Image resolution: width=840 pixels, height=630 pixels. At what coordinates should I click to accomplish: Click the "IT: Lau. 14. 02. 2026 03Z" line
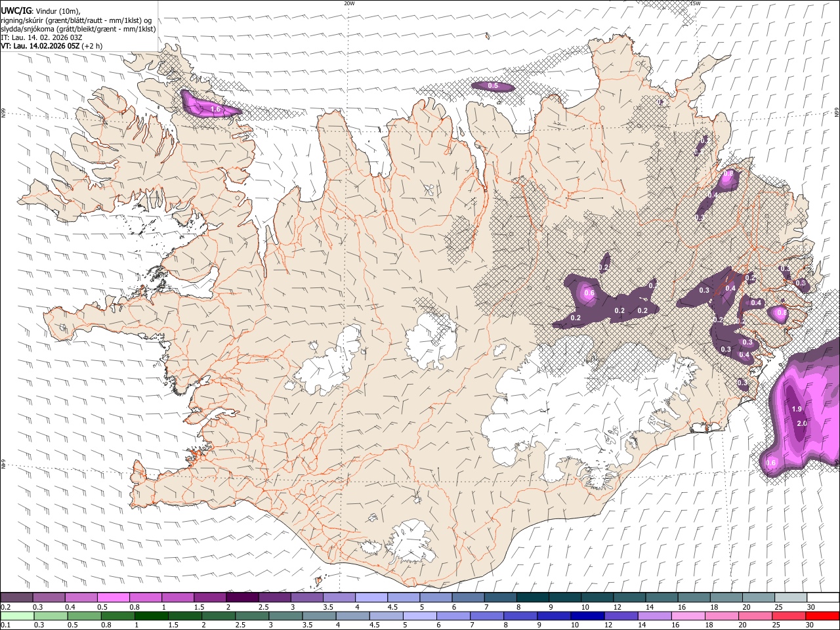coord(41,37)
